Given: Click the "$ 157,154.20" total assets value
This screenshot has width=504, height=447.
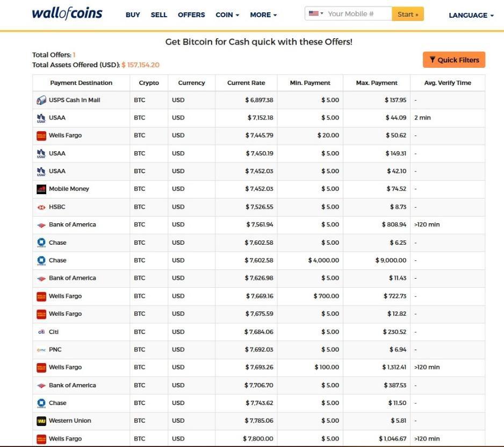Looking at the screenshot, I should (140, 65).
